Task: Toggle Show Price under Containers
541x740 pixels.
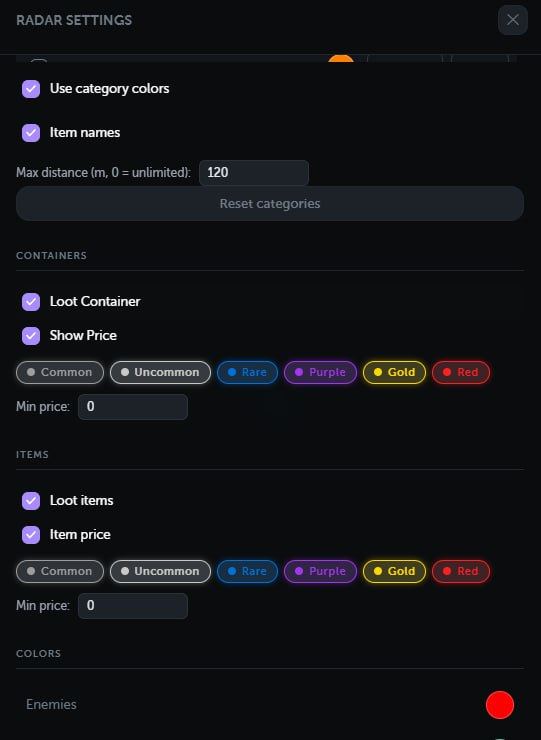Action: 31,336
